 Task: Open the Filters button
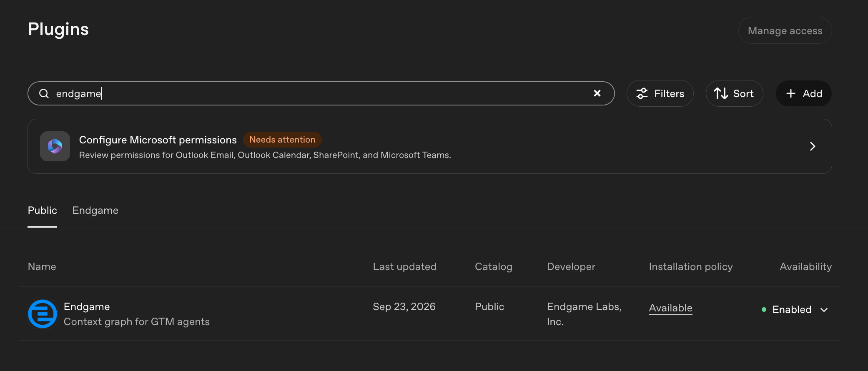pos(660,93)
